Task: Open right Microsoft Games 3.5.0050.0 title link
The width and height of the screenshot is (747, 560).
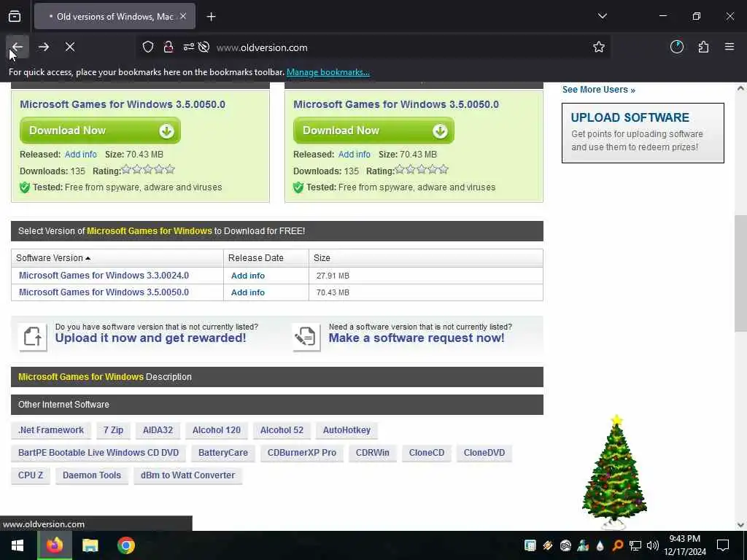Action: 396,104
